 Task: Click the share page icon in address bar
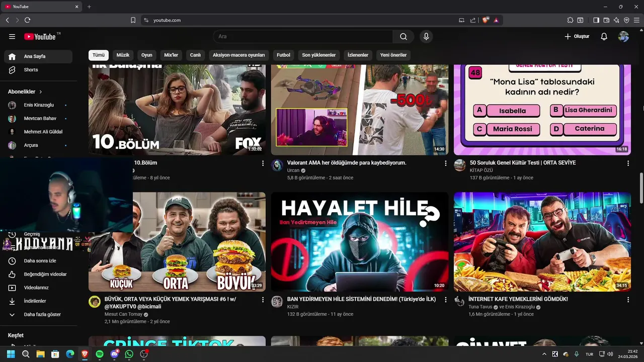473,20
